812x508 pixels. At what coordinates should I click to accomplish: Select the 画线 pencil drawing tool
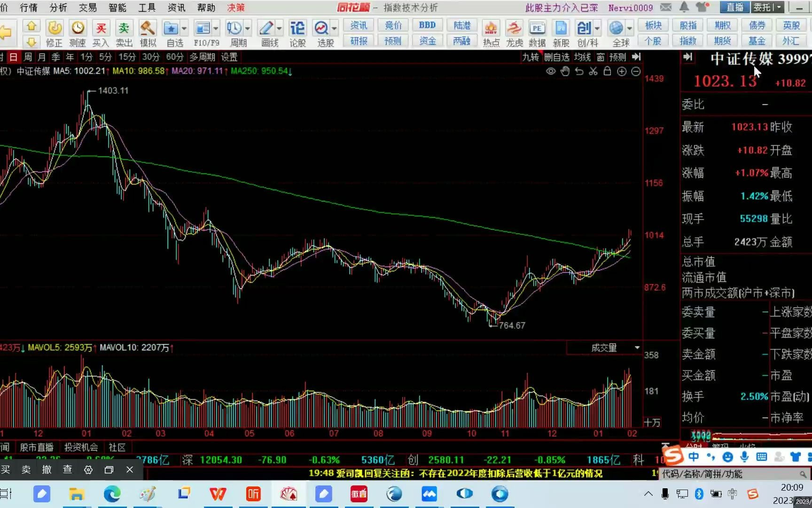coord(266,28)
